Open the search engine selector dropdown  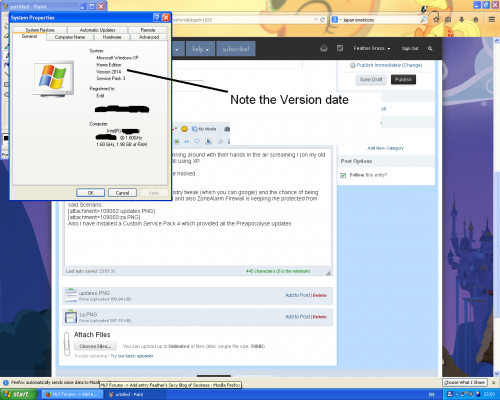[x=336, y=20]
